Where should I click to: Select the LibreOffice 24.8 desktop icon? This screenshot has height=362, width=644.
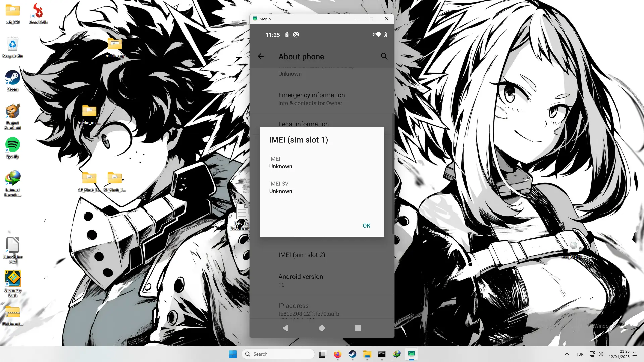13,250
